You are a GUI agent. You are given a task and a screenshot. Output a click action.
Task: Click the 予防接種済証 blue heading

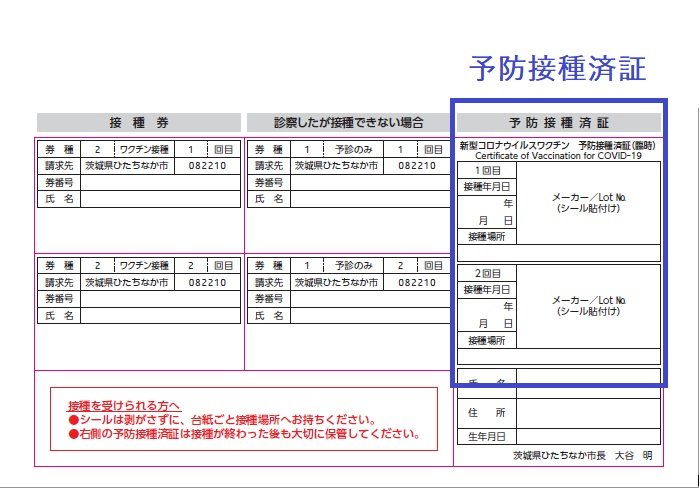558,69
